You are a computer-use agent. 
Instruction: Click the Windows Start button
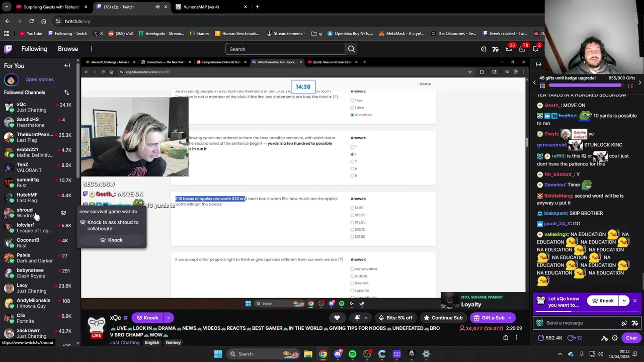click(218, 354)
